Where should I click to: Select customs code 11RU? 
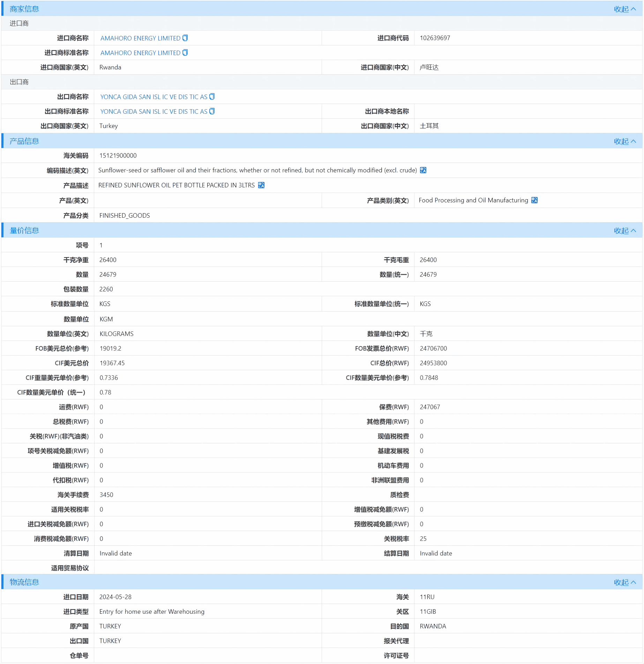point(427,597)
